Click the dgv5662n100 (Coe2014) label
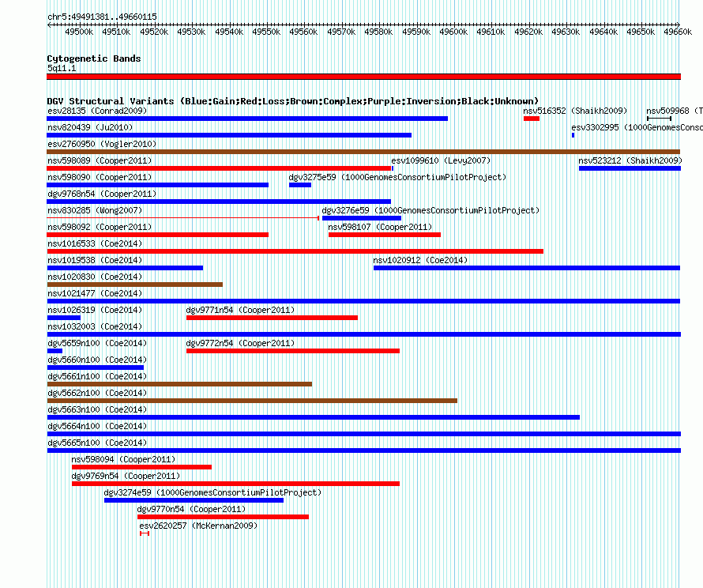 click(97, 393)
